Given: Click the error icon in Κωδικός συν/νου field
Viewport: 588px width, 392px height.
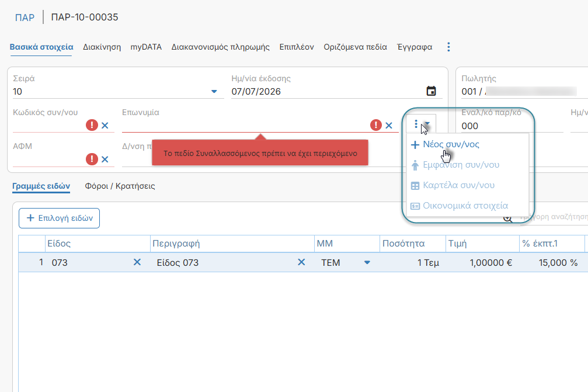Looking at the screenshot, I should (x=92, y=125).
